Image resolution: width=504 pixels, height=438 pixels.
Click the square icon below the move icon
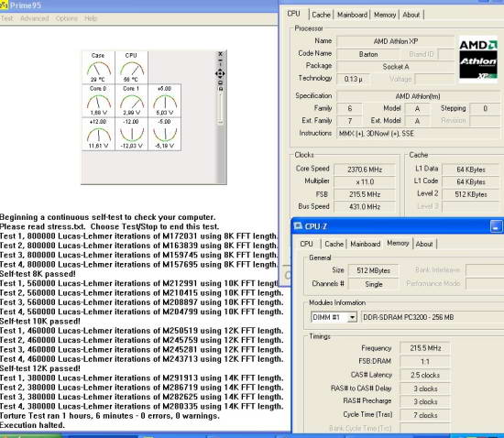point(221,82)
